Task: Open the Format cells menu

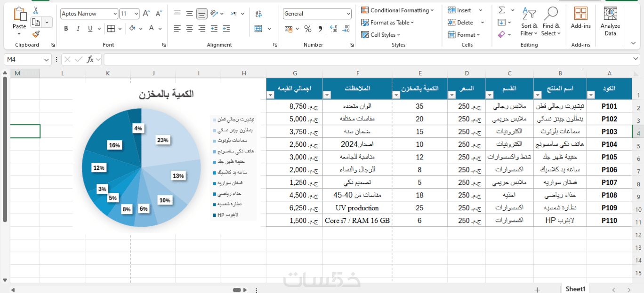Action: (464, 35)
